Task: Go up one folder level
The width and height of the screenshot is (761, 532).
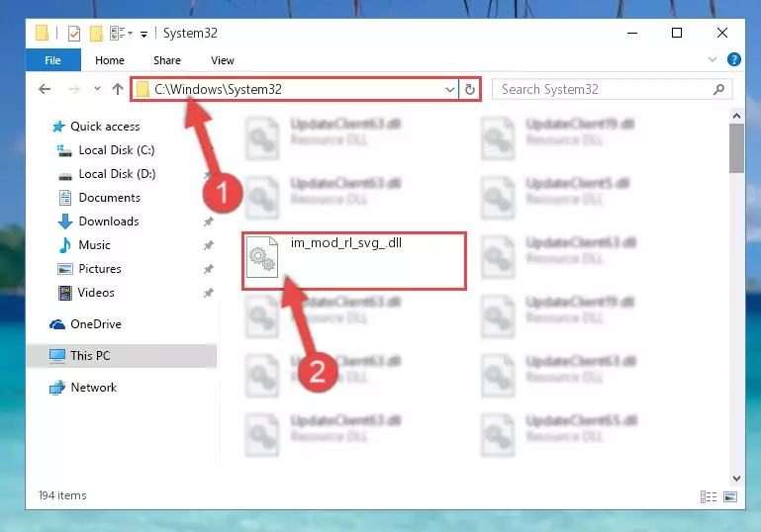Action: [118, 89]
